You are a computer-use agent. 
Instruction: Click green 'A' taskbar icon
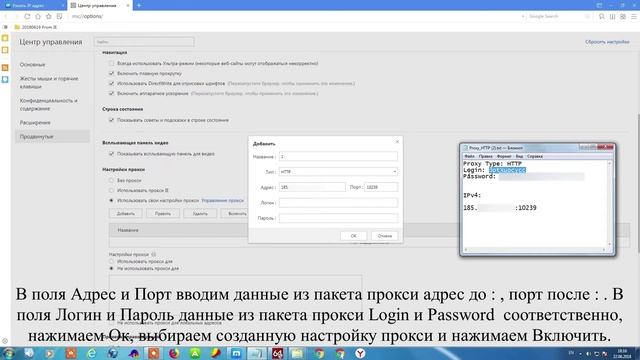click(195, 353)
